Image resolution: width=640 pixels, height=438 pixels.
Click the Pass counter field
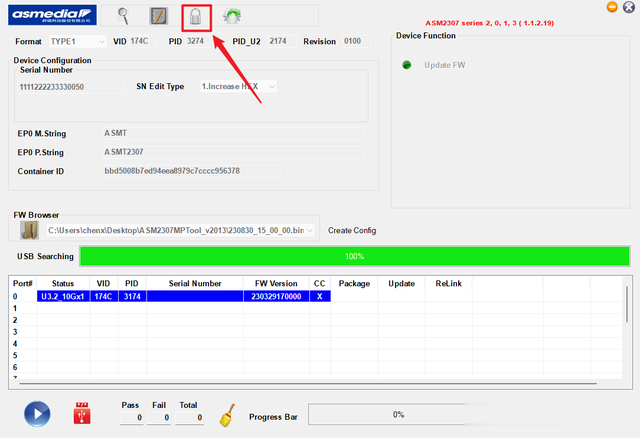click(131, 418)
